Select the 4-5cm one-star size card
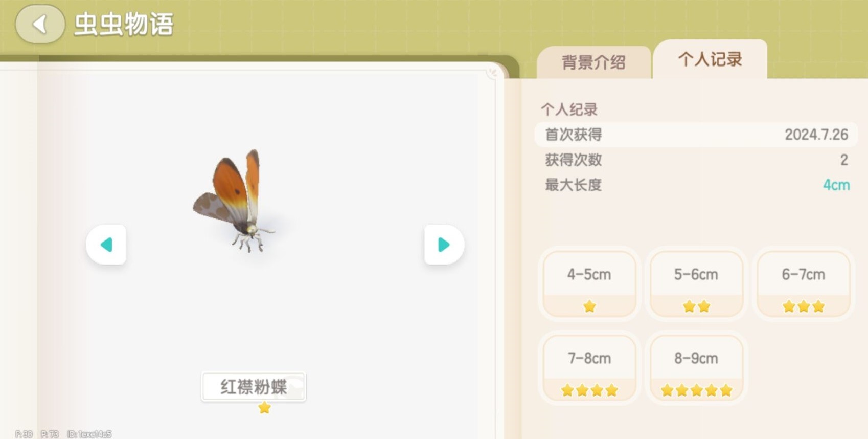 click(589, 284)
